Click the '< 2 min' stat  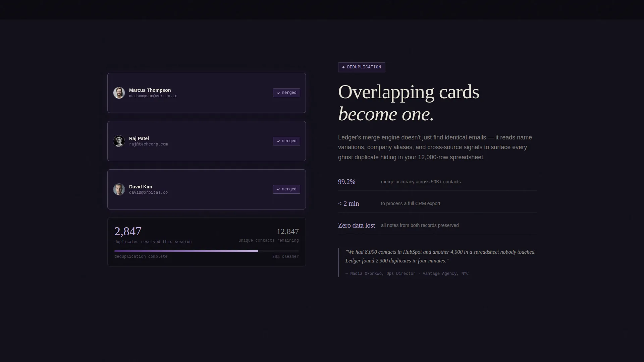(x=348, y=204)
